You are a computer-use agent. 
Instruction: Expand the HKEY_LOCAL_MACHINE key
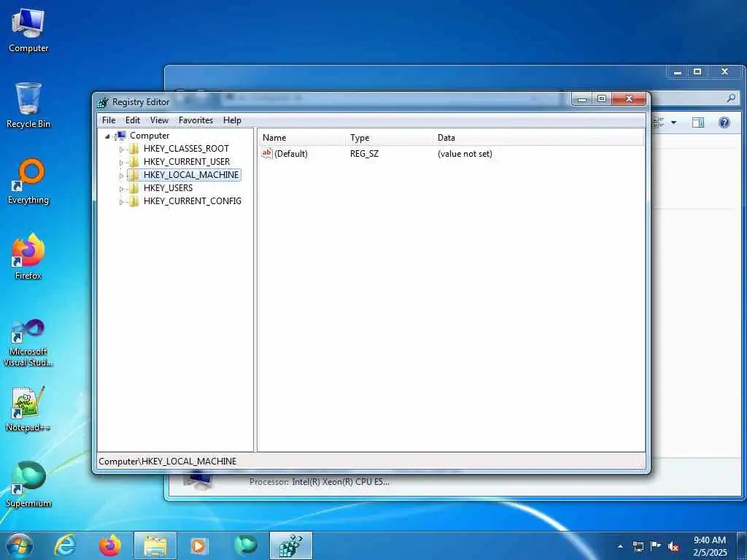122,175
